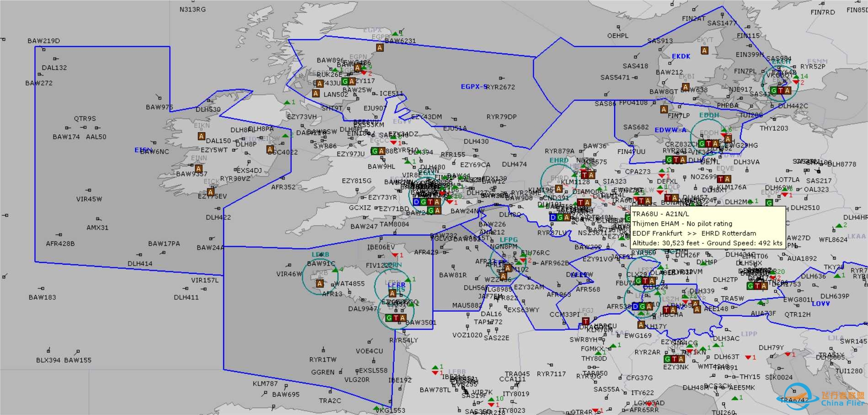Image resolution: width=868 pixels, height=415 pixels.
Task: Toggle the Tower indicator at Hamburg EDDH
Action: 708,144
